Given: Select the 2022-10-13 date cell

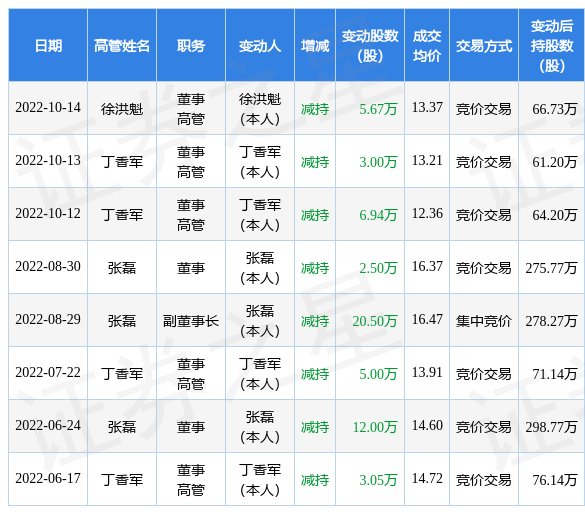Looking at the screenshot, I should click(48, 161).
